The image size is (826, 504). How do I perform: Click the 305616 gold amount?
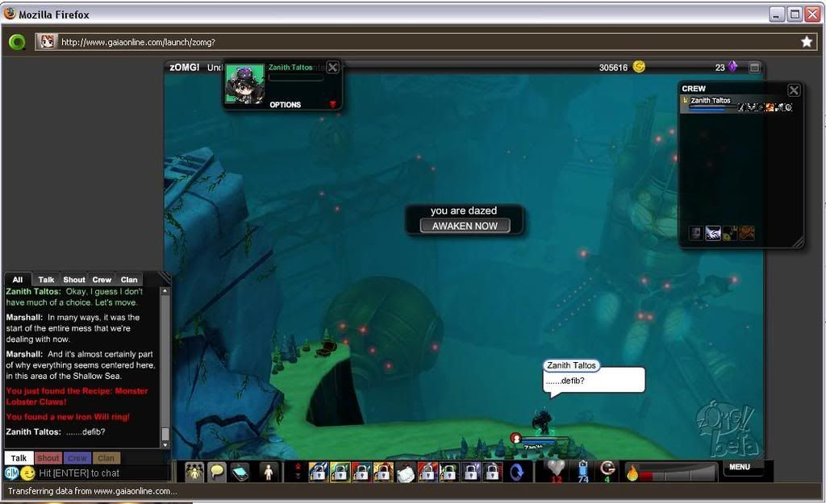[613, 68]
